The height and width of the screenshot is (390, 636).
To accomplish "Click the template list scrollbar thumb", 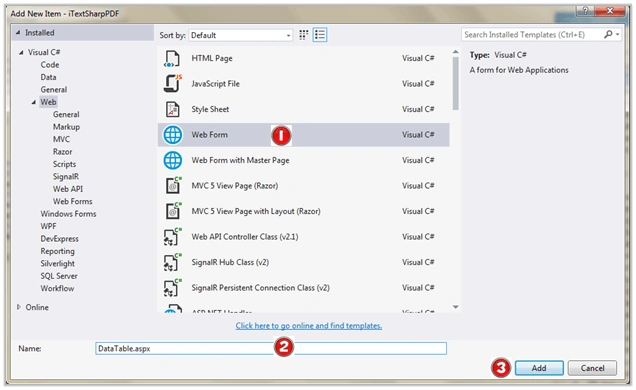I will coord(456,83).
